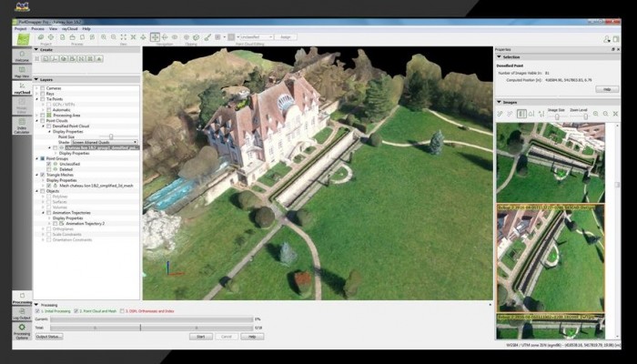
Task: Click the View All fit-to-screen icon
Action: [124, 37]
